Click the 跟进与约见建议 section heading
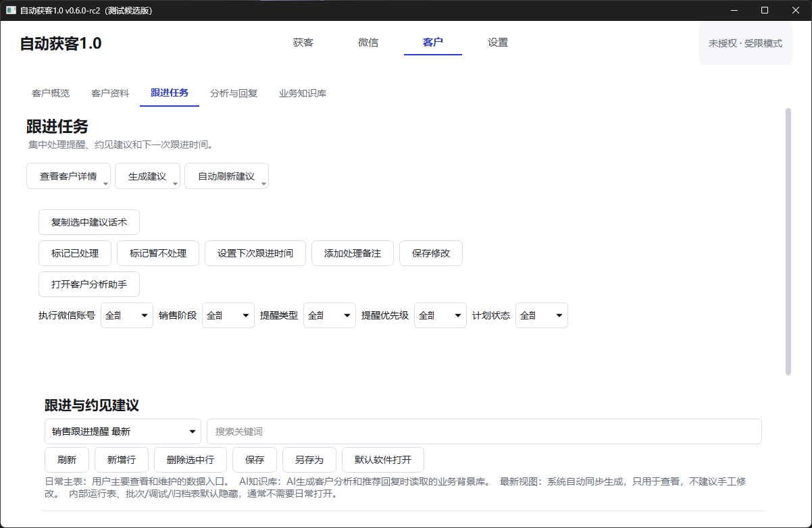The height and width of the screenshot is (528, 812). (92, 405)
